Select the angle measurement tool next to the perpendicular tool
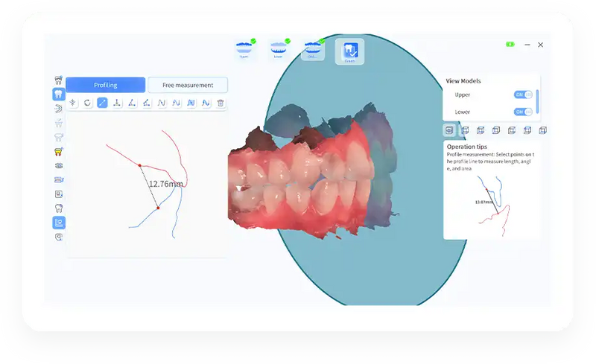 (x=132, y=103)
